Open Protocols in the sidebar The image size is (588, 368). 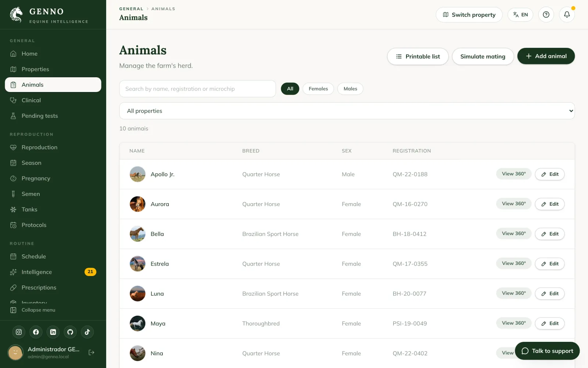click(53, 225)
